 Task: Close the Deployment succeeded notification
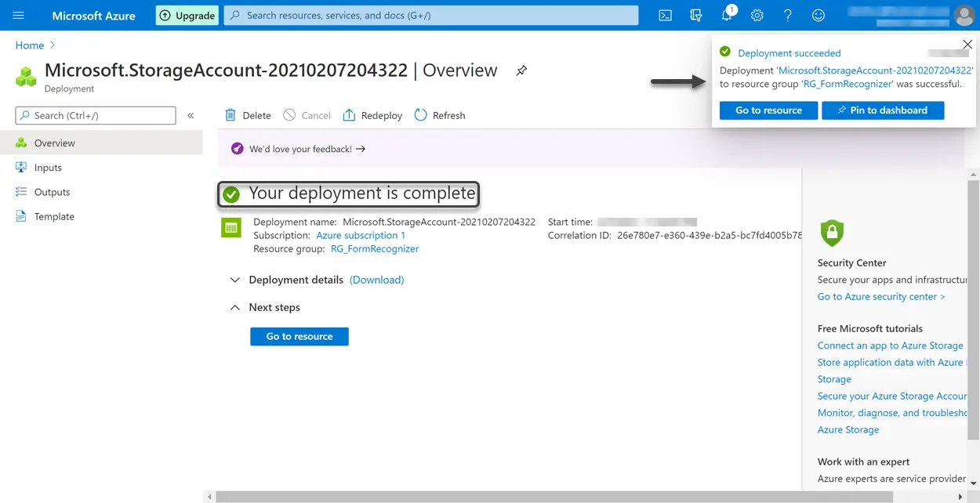tap(967, 45)
